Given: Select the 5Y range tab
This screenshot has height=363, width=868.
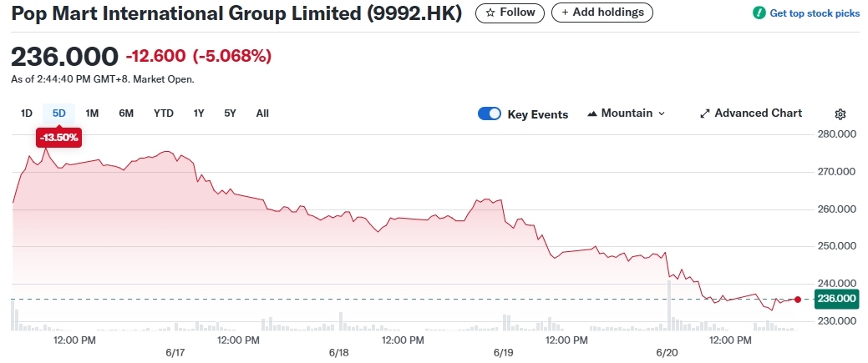Looking at the screenshot, I should tap(231, 113).
